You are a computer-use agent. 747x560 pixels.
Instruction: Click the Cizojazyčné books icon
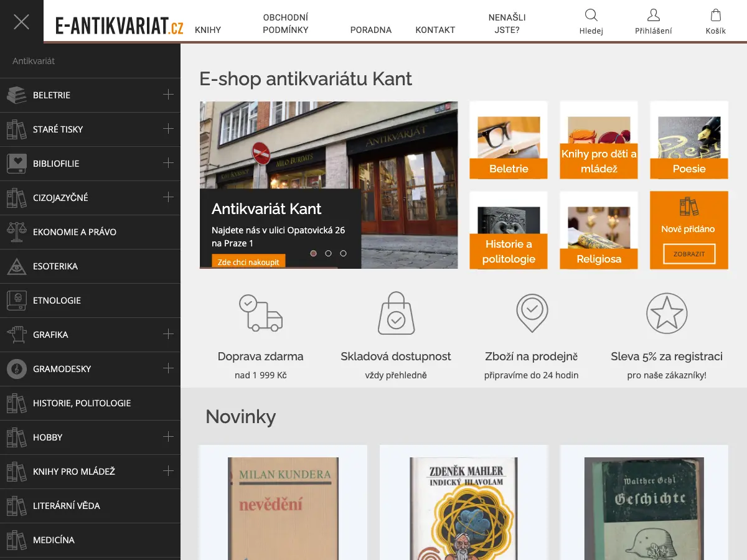coord(16,198)
